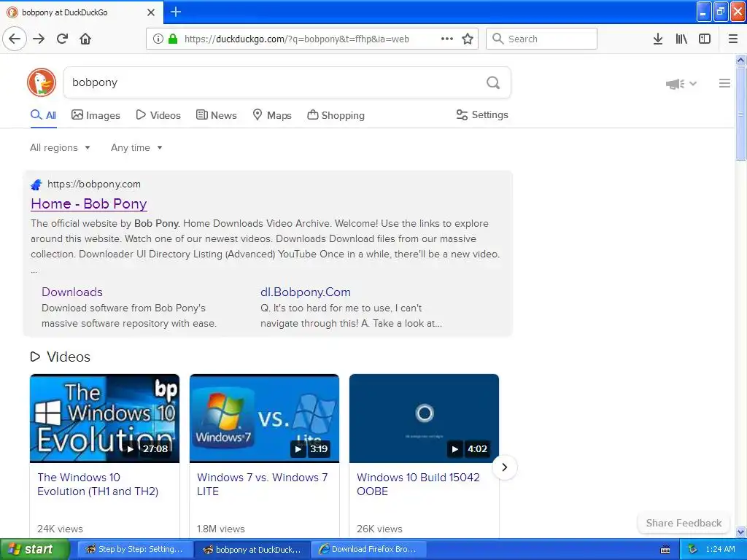Image resolution: width=747 pixels, height=560 pixels.
Task: Click the Videos section heading
Action: tap(60, 357)
